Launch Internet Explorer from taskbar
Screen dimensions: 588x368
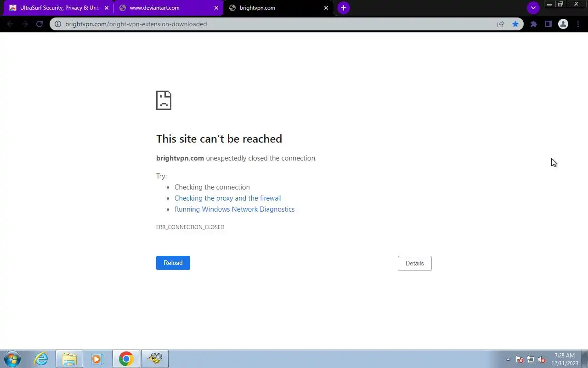41,359
